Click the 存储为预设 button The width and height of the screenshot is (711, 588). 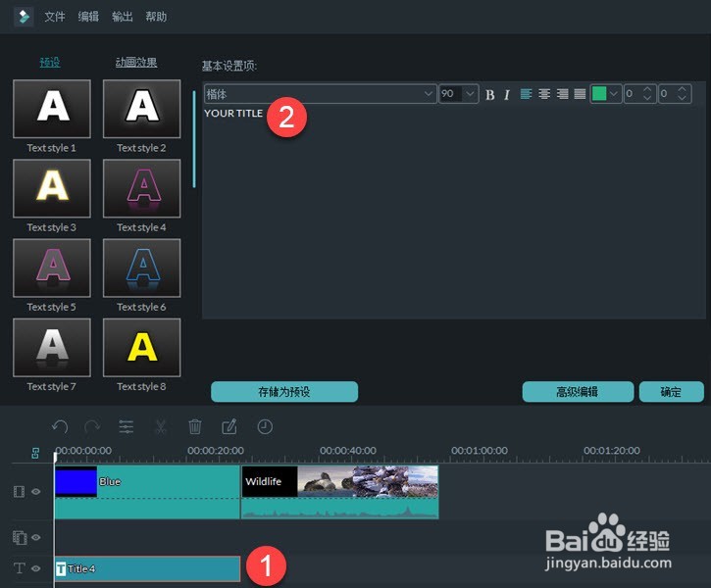284,391
